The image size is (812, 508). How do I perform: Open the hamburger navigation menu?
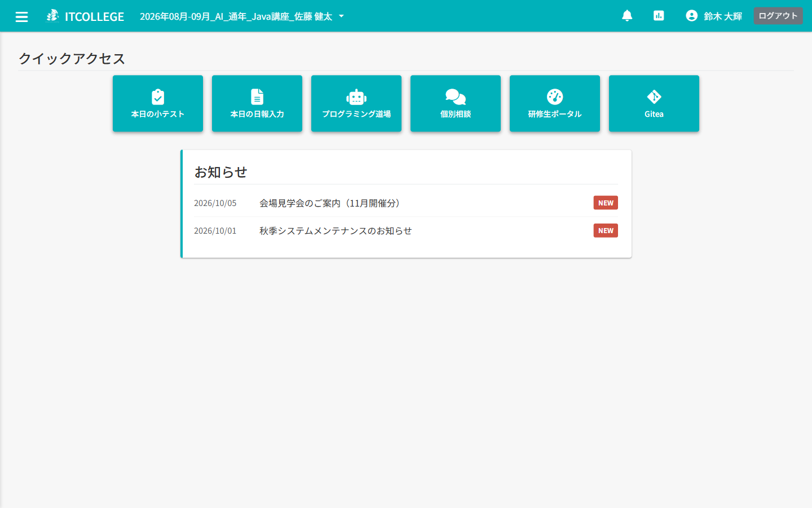pos(21,16)
